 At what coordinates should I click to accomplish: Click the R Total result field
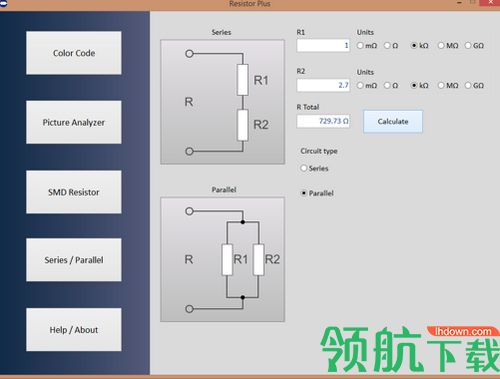coord(323,121)
